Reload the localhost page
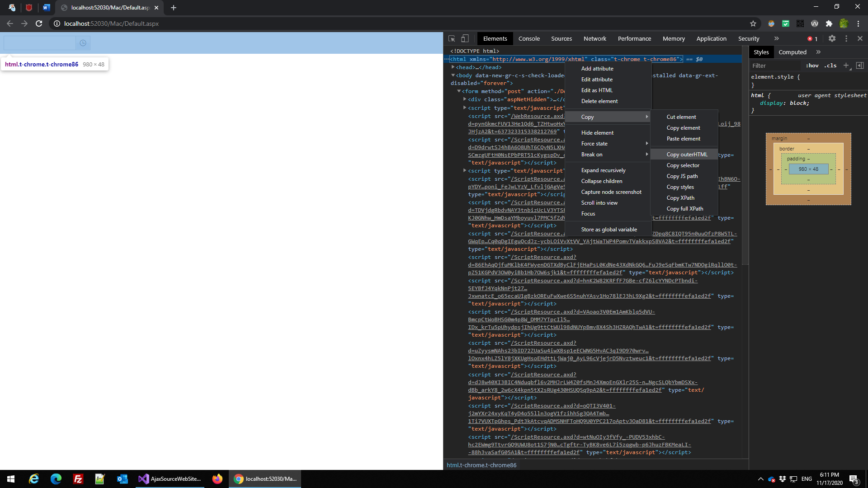Viewport: 868px width, 488px height. coord(39,23)
